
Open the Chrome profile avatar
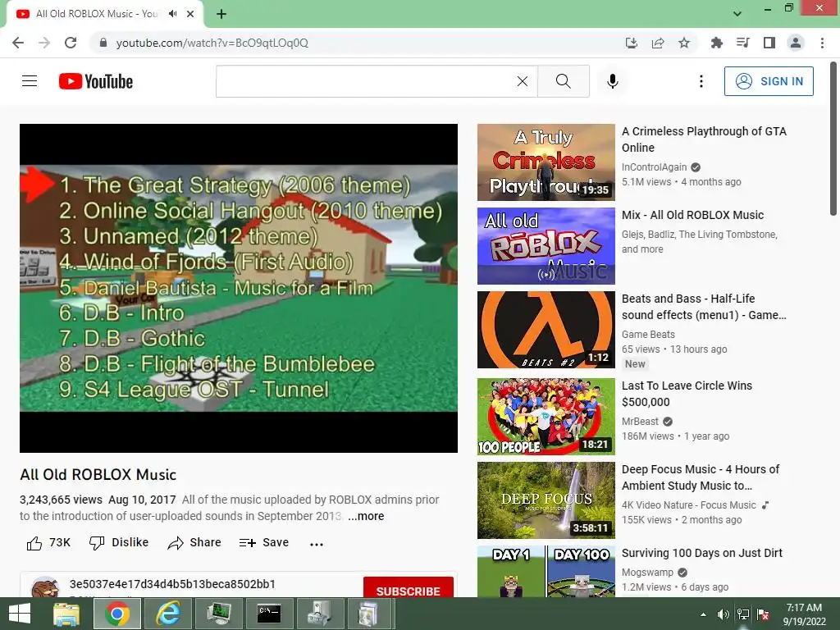tap(796, 43)
